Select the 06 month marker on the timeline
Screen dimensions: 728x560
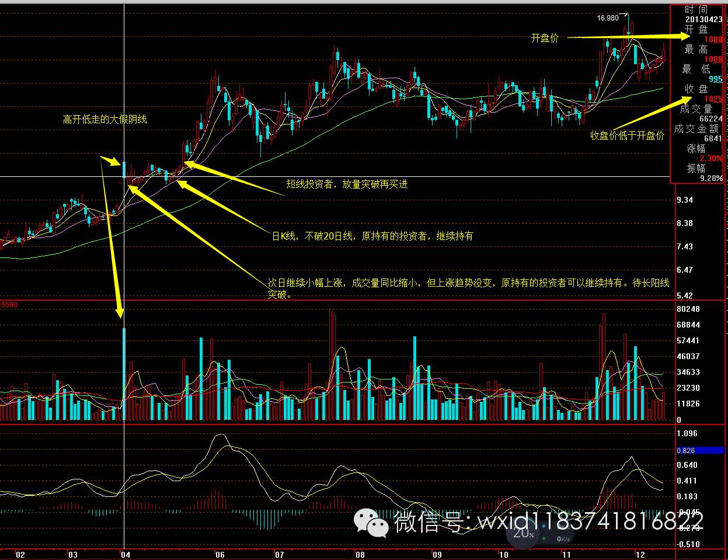tap(220, 553)
